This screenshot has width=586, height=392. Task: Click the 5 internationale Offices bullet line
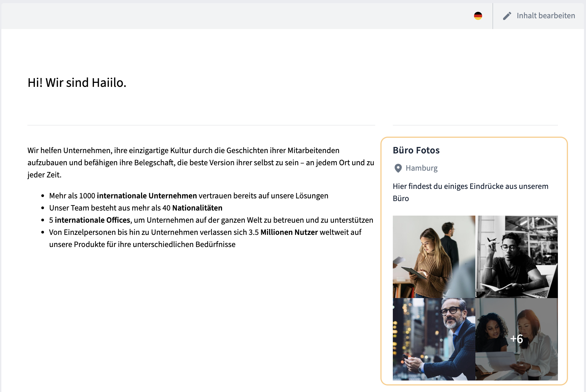[x=211, y=220]
